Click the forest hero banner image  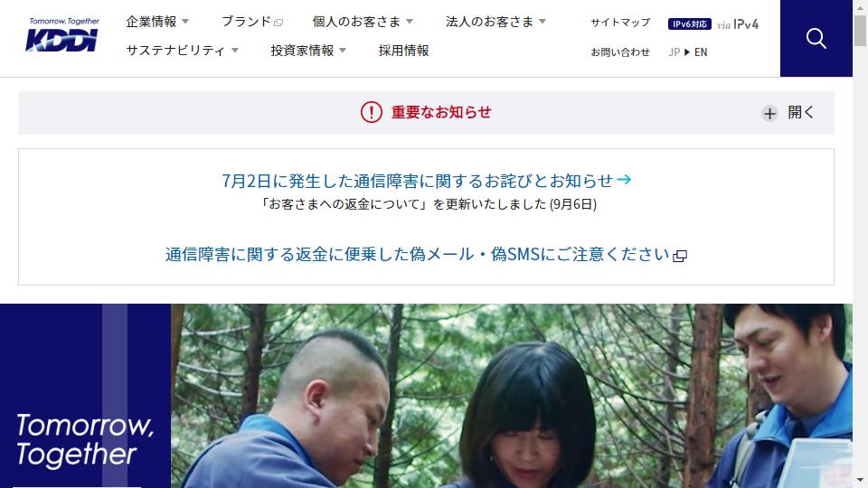tap(512, 396)
